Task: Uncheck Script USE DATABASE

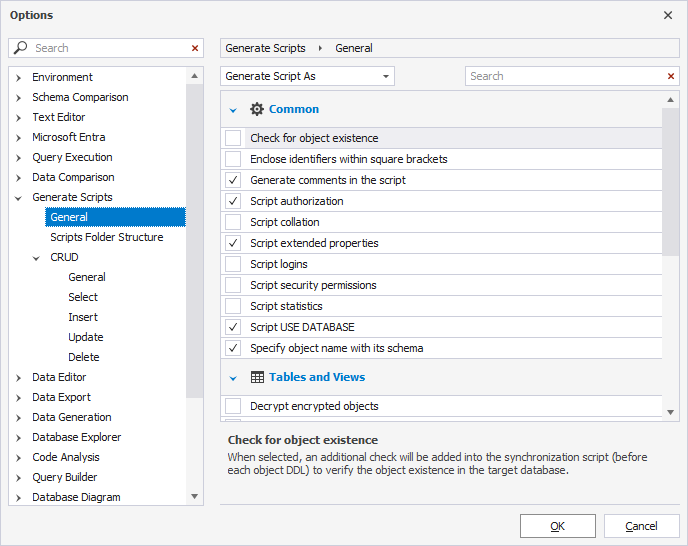Action: [233, 327]
